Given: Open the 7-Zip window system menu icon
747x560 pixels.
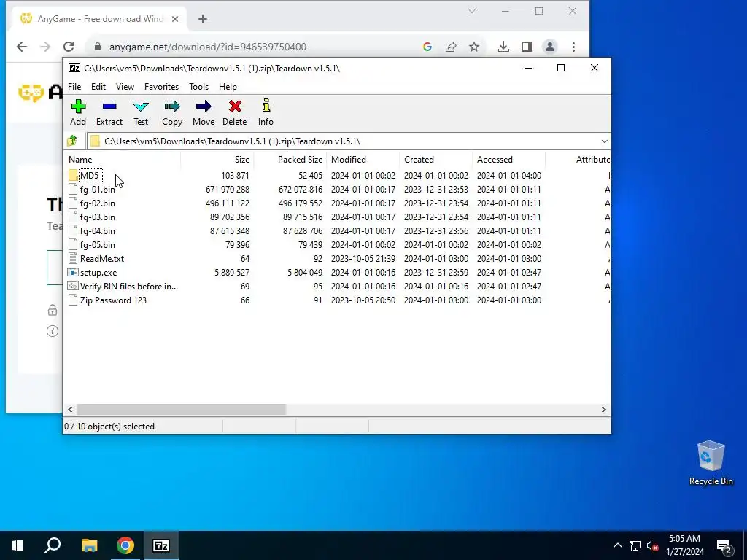Looking at the screenshot, I should click(74, 68).
